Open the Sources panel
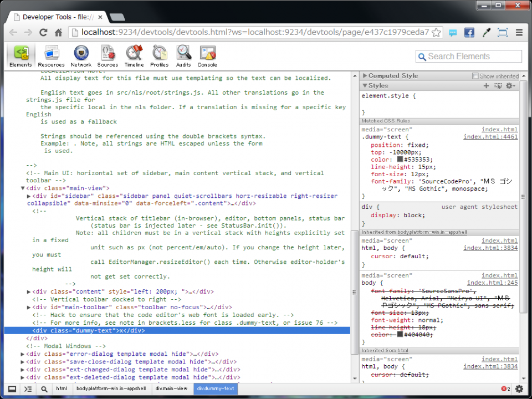This screenshot has height=399, width=532. tap(108, 55)
